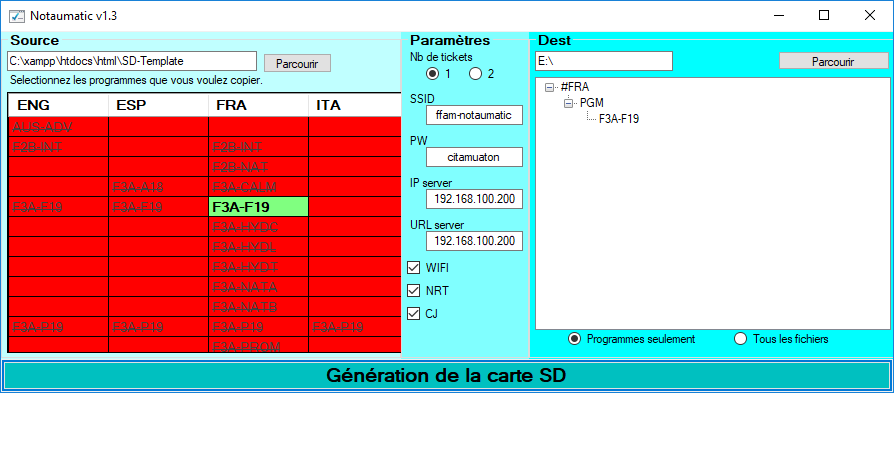
Task: Click the source path field
Action: pyautogui.click(x=132, y=62)
